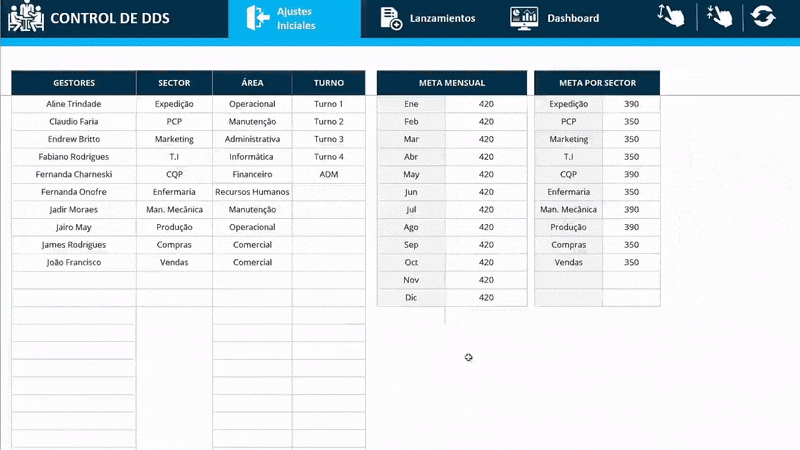
Task: Select the Aline Trindade gestor cell
Action: click(74, 104)
